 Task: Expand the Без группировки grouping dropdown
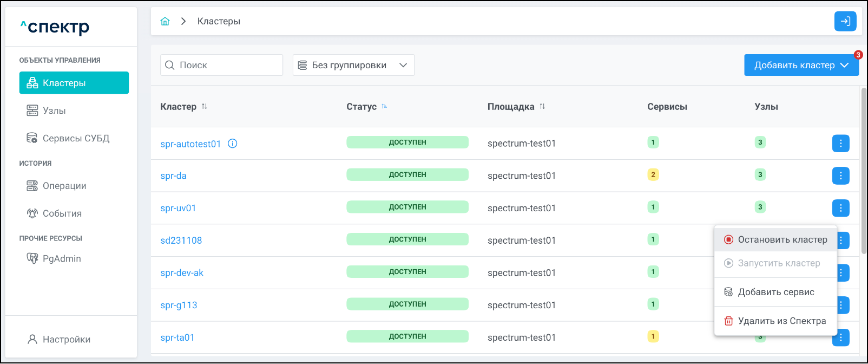[x=353, y=65]
